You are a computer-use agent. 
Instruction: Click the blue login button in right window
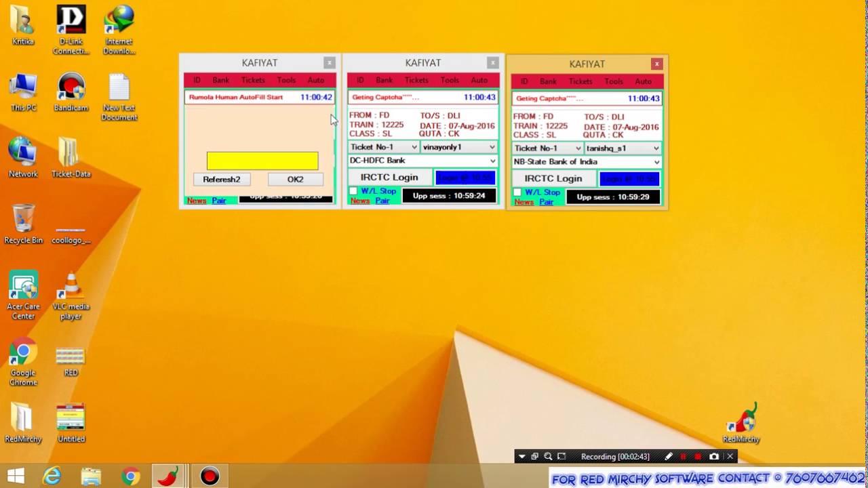[629, 179]
